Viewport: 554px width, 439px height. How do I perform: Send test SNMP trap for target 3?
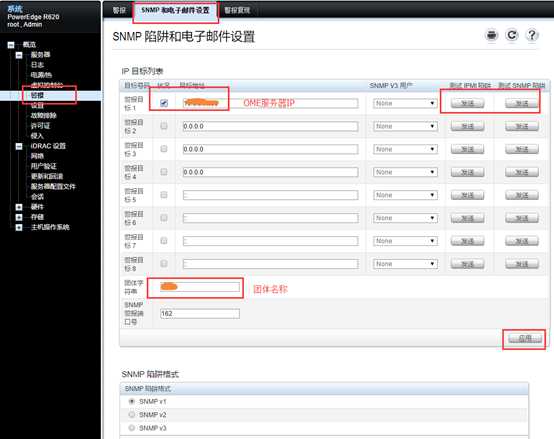click(x=522, y=149)
